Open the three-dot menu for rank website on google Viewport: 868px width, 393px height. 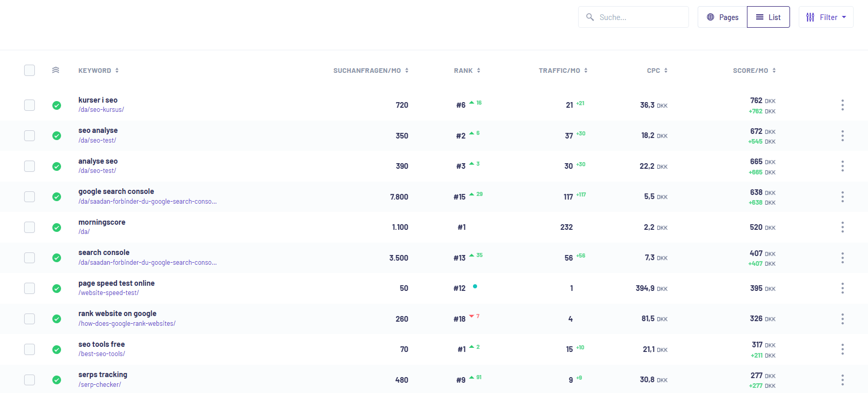pyautogui.click(x=842, y=319)
